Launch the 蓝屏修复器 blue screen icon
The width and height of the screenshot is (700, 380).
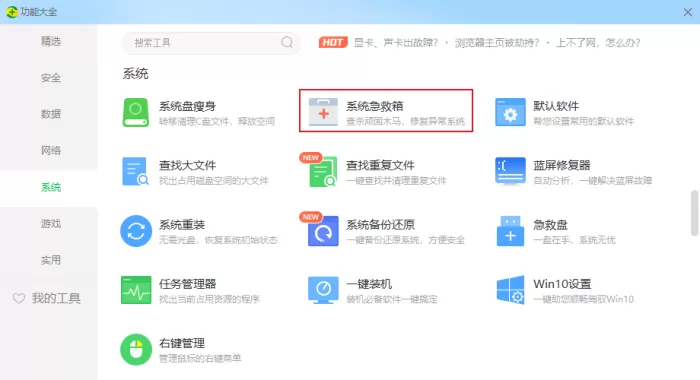click(x=510, y=171)
